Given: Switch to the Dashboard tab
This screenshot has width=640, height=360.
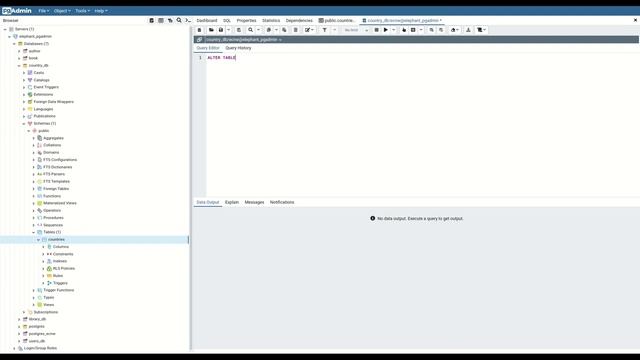Looking at the screenshot, I should point(207,20).
